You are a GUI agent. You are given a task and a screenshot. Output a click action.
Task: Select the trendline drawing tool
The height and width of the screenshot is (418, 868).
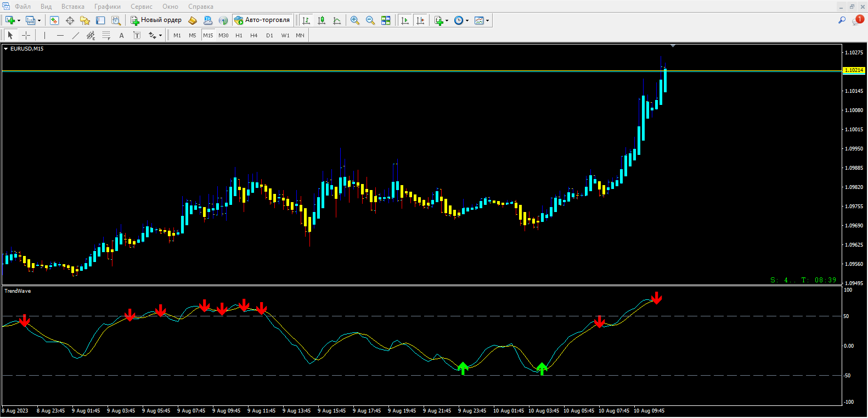[x=76, y=35]
